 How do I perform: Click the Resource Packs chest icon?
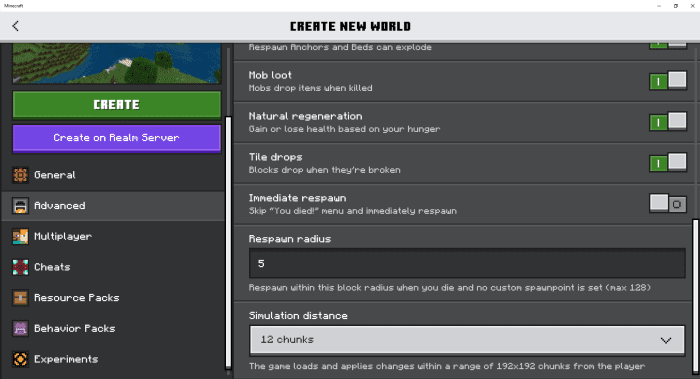tap(20, 298)
